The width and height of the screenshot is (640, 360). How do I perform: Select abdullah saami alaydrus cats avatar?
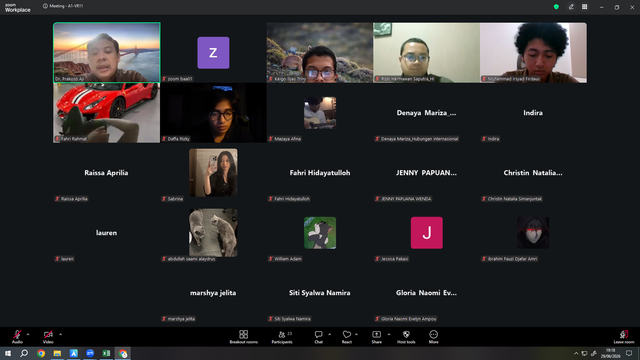pos(213,233)
